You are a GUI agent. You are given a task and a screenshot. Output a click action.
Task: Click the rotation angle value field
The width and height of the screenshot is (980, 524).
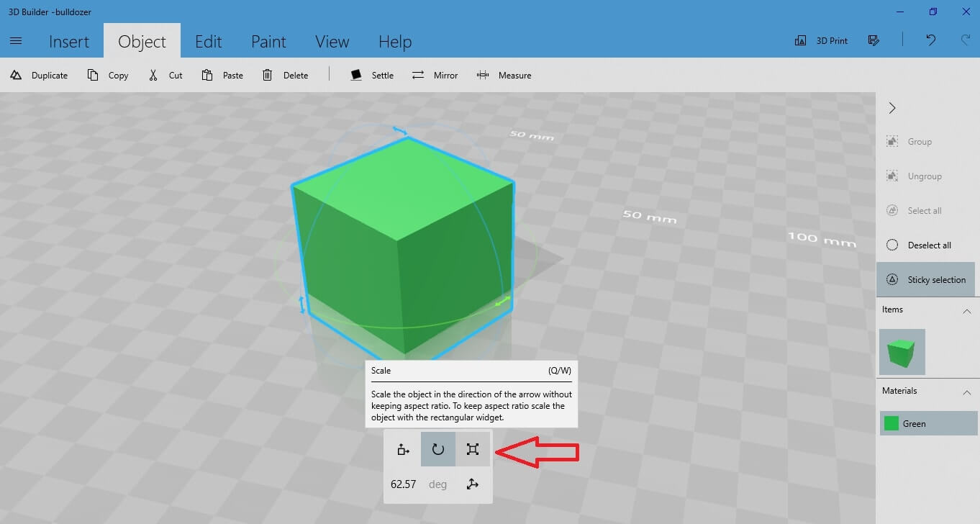[x=403, y=484]
